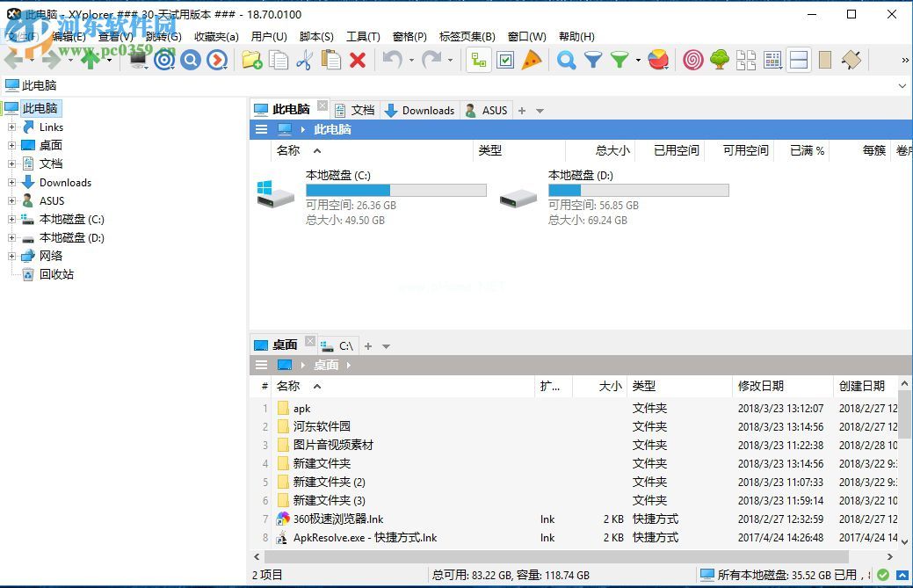Open a new folder via toolbar icon
This screenshot has height=588, width=913.
[x=250, y=60]
